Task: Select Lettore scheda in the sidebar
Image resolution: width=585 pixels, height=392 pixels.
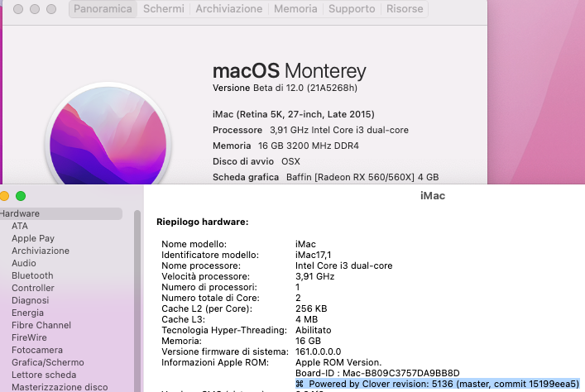Action: pos(44,375)
